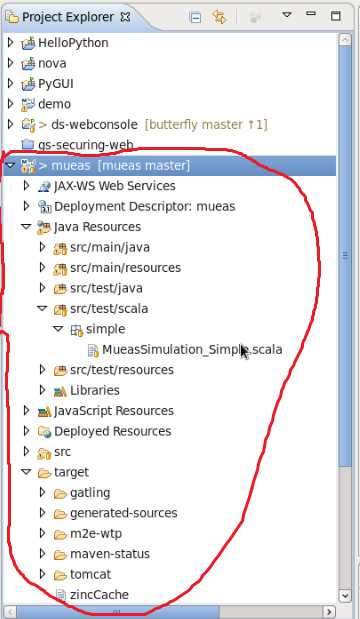Click the PyGUI project icon
Image resolution: width=360 pixels, height=619 pixels.
click(28, 84)
